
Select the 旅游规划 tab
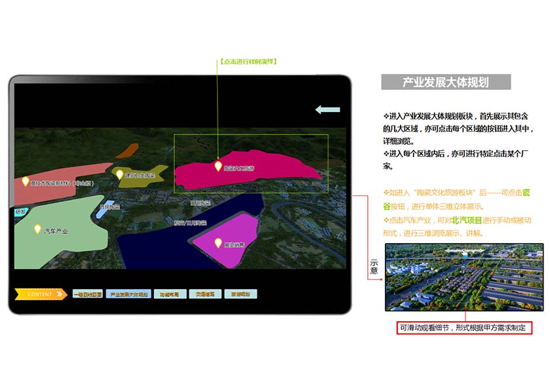click(241, 294)
